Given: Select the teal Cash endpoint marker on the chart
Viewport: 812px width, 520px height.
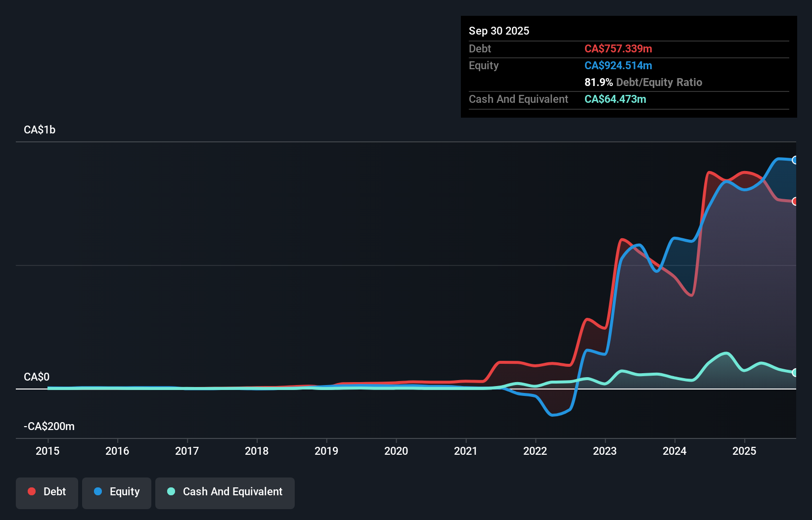Looking at the screenshot, I should [x=795, y=372].
